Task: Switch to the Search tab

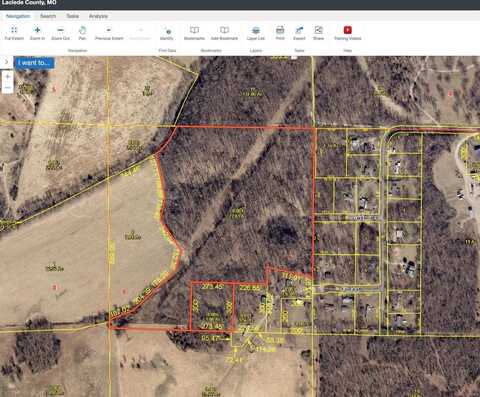Action: point(48,16)
